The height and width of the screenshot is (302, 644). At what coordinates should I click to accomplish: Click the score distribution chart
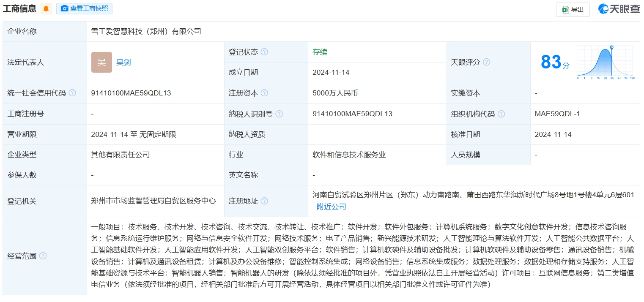pyautogui.click(x=606, y=63)
